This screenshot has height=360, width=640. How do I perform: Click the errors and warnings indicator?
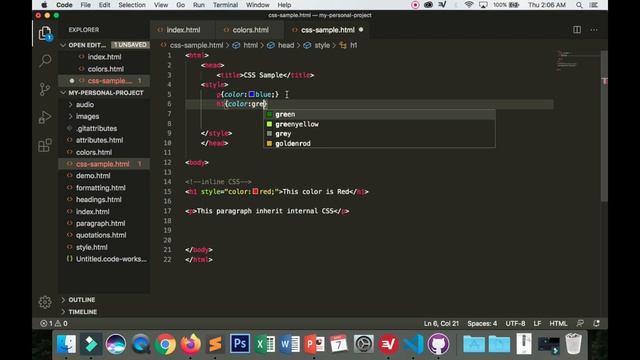(54, 324)
